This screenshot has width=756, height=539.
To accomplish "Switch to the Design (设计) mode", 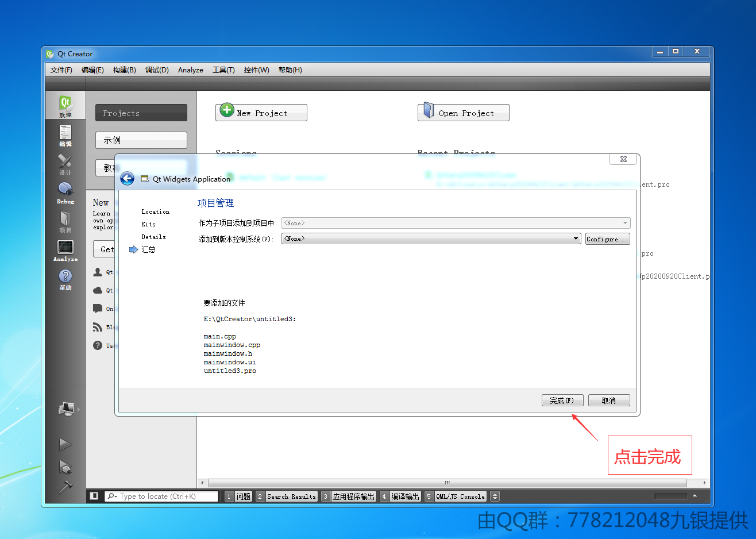I will click(65, 164).
